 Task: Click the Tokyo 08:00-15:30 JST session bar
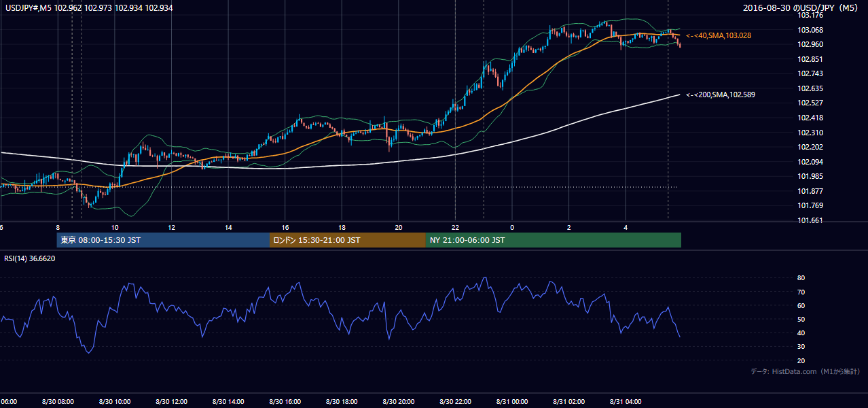163,240
